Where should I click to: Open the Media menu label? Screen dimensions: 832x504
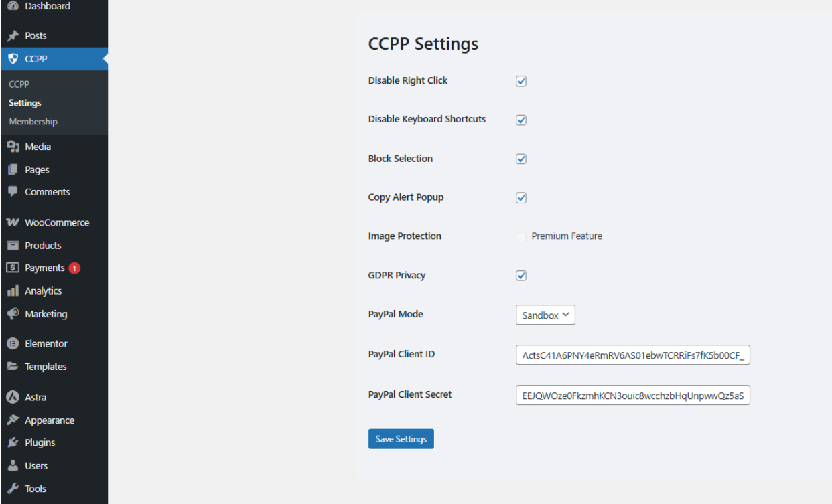(x=38, y=147)
